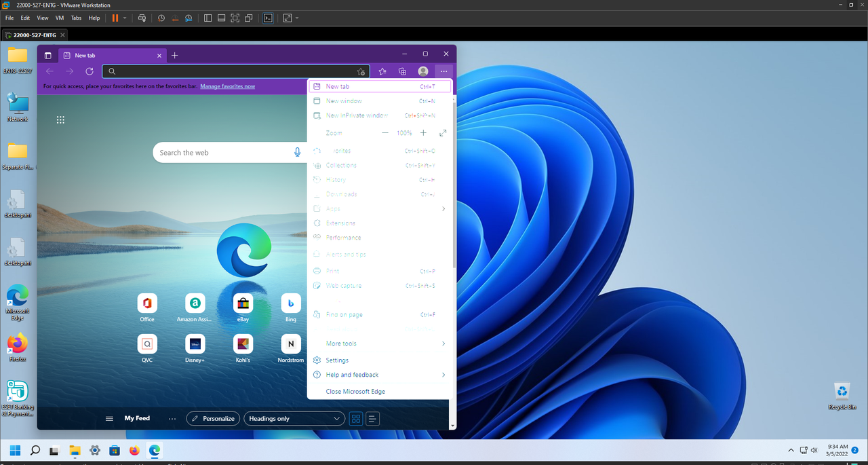Click Edge tab actions menu icon
The width and height of the screenshot is (868, 465).
coord(47,55)
